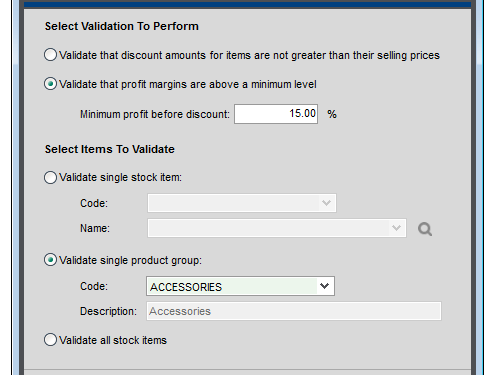Expand the stock item Name dropdown arrow
This screenshot has width=492, height=375.
click(396, 228)
